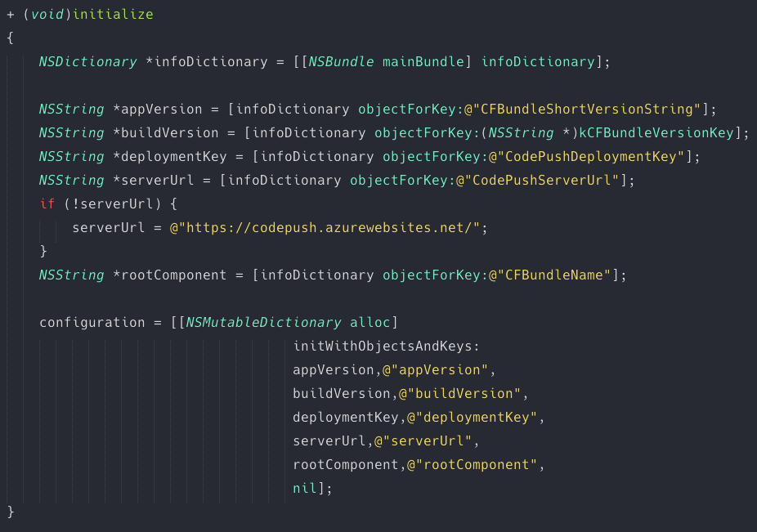Click the configuration variable name

92,323
